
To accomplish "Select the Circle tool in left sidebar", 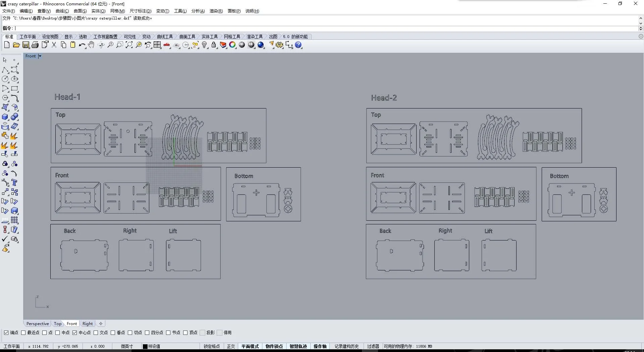I will tap(5, 79).
